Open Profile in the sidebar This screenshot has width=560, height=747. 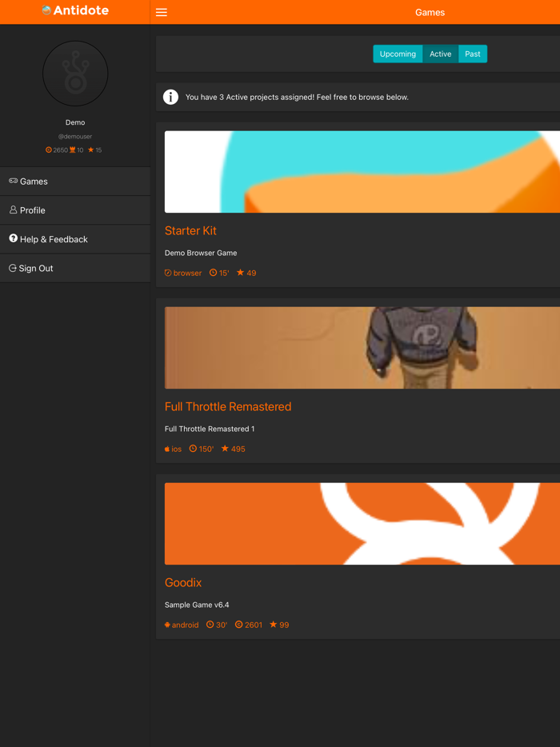tap(75, 210)
